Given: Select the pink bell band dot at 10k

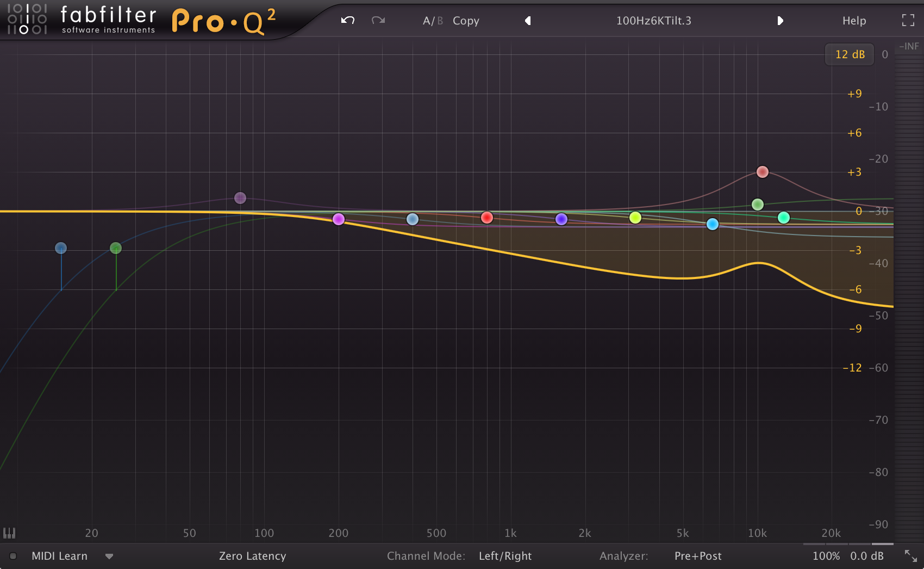Looking at the screenshot, I should pyautogui.click(x=763, y=172).
